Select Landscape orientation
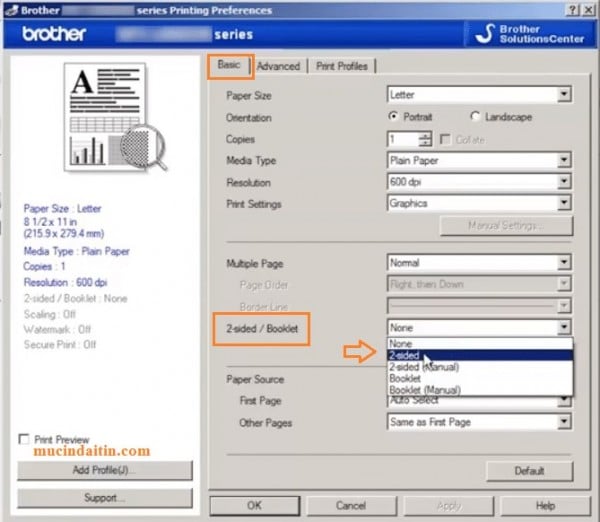600x522 pixels. pyautogui.click(x=501, y=116)
